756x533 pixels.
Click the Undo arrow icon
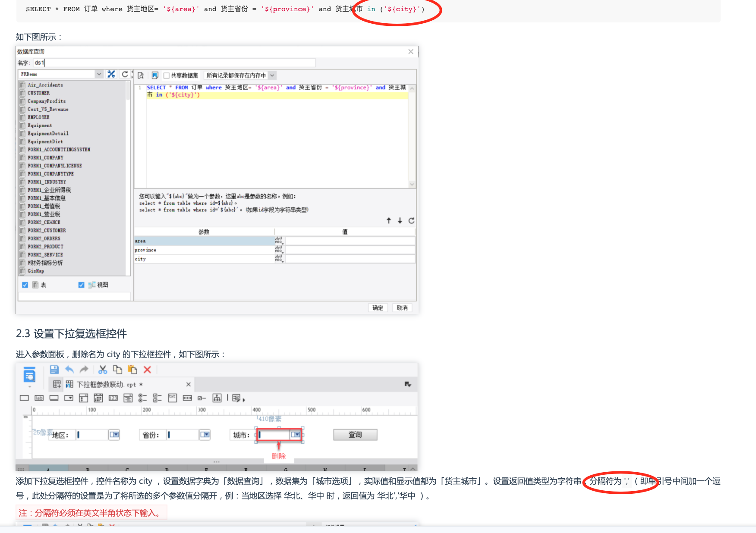69,370
